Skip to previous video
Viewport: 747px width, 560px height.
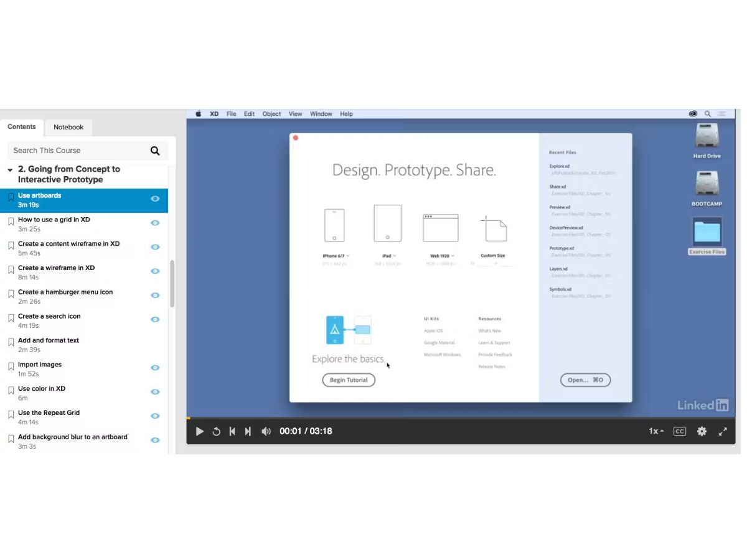[232, 431]
